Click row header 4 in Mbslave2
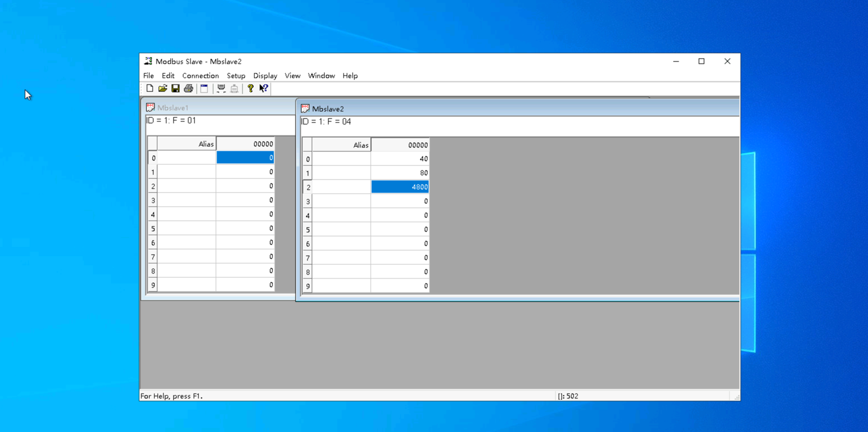 (307, 215)
